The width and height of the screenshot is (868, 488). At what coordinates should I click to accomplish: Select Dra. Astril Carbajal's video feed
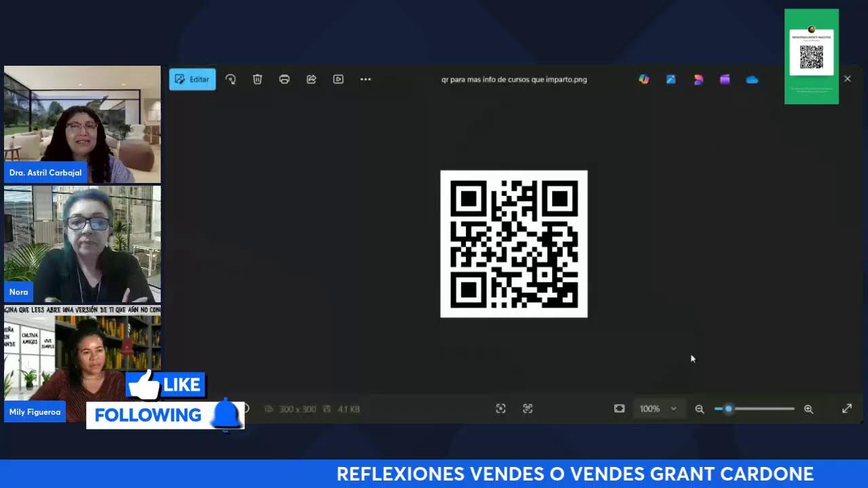click(82, 124)
